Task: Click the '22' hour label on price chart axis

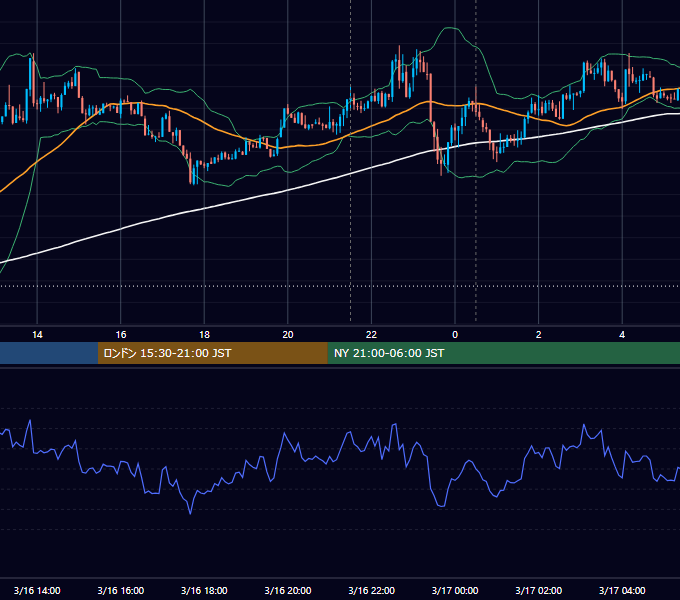Action: point(371,335)
